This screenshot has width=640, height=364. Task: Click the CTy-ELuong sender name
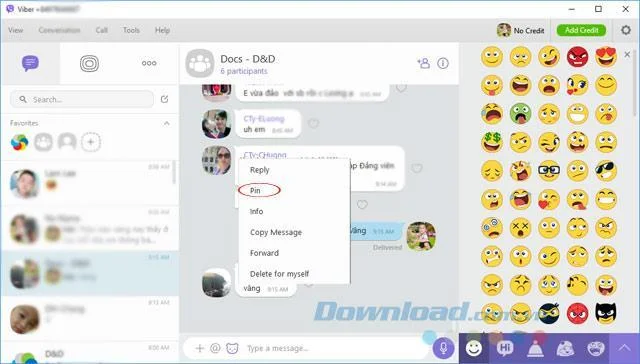pos(264,119)
